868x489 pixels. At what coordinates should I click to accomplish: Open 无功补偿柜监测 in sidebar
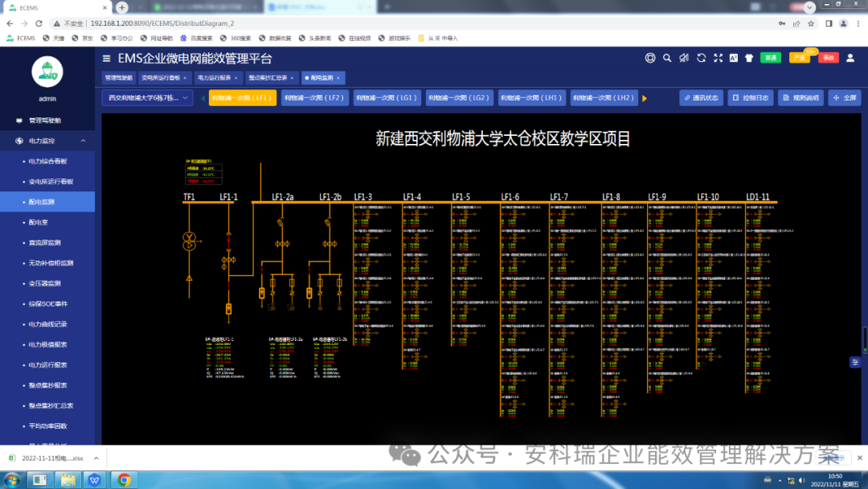tap(47, 263)
